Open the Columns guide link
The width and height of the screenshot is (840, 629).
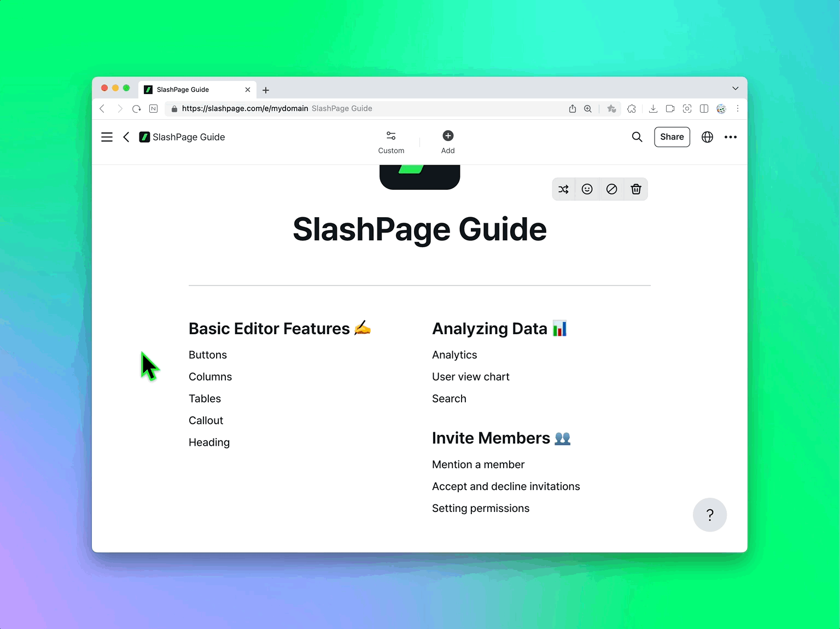(210, 377)
